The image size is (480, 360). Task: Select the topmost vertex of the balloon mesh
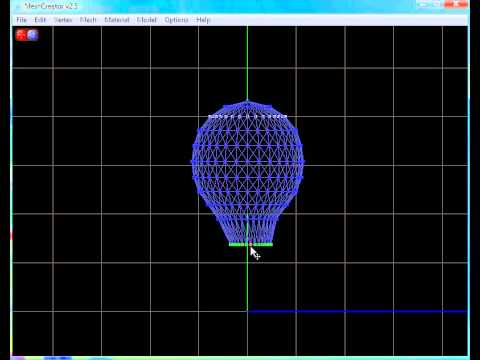pyautogui.click(x=247, y=100)
